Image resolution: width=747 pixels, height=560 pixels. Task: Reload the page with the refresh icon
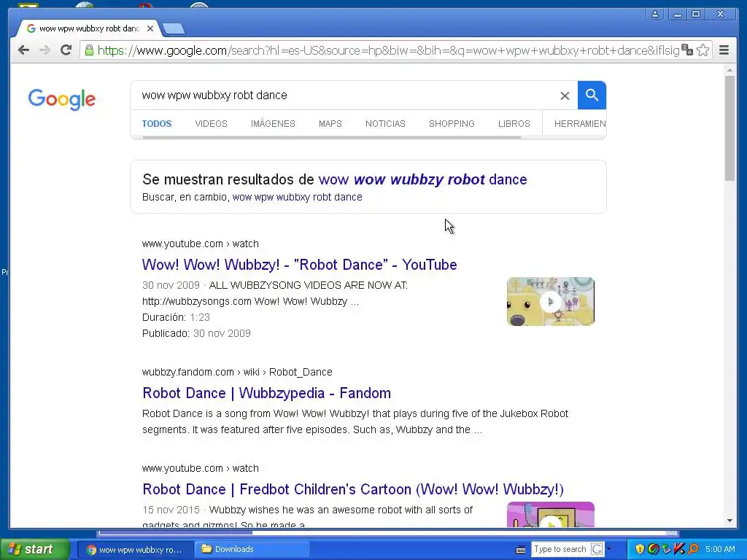point(66,50)
